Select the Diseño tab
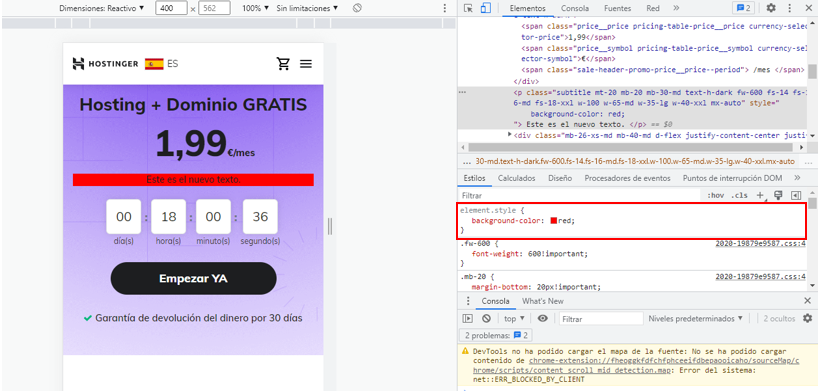 point(560,178)
